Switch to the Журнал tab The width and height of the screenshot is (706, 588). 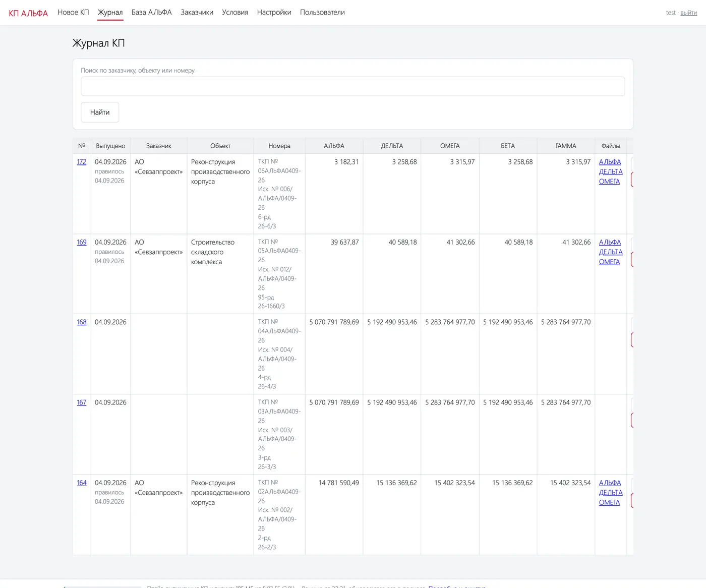coord(110,12)
